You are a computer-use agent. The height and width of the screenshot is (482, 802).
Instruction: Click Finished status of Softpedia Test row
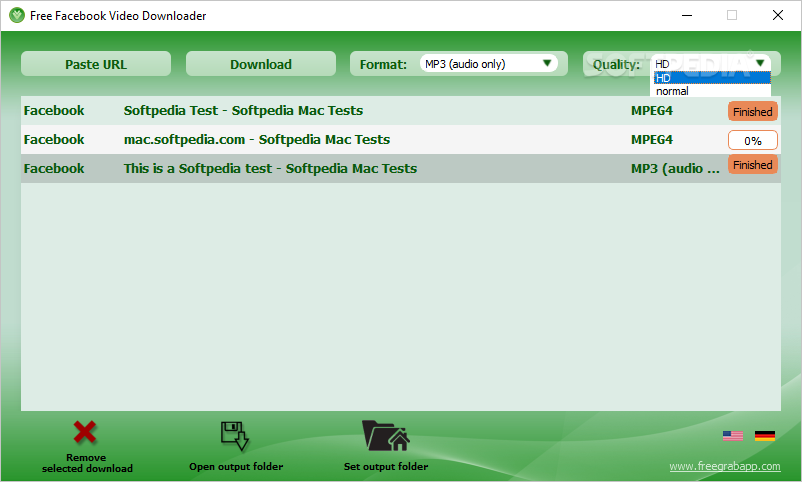tap(752, 112)
